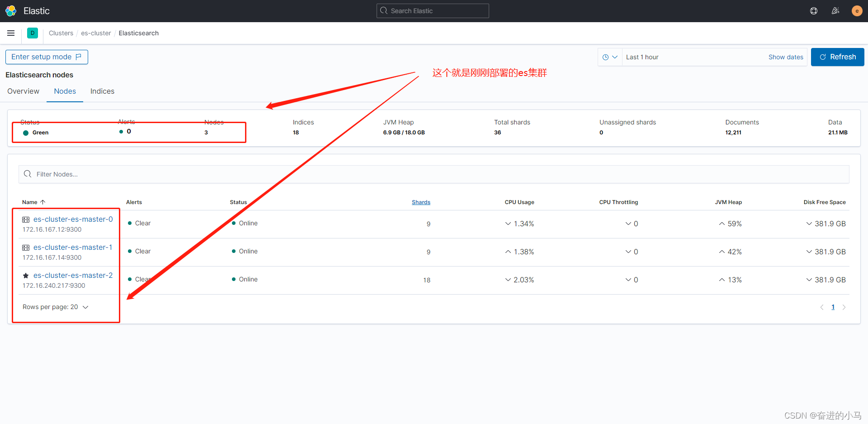Focus the Search Elastic field
Viewport: 868px width, 424px height.
[x=433, y=11]
